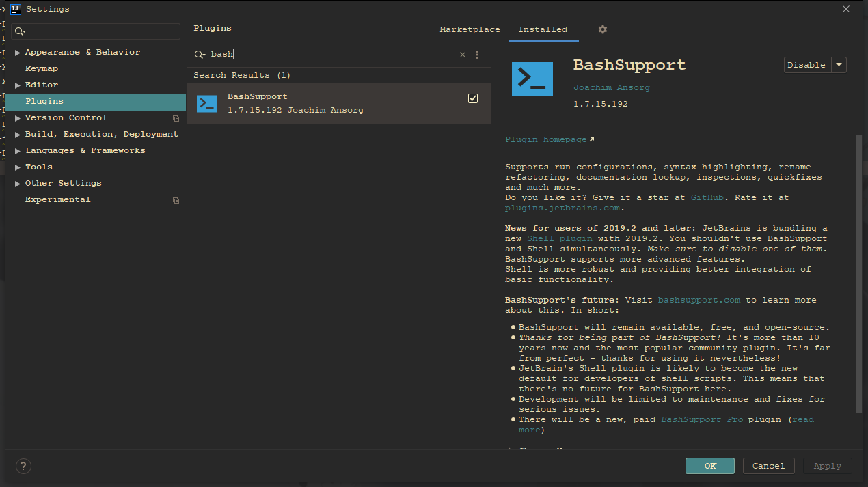
Task: Click copy icon next to Version Control
Action: click(176, 118)
